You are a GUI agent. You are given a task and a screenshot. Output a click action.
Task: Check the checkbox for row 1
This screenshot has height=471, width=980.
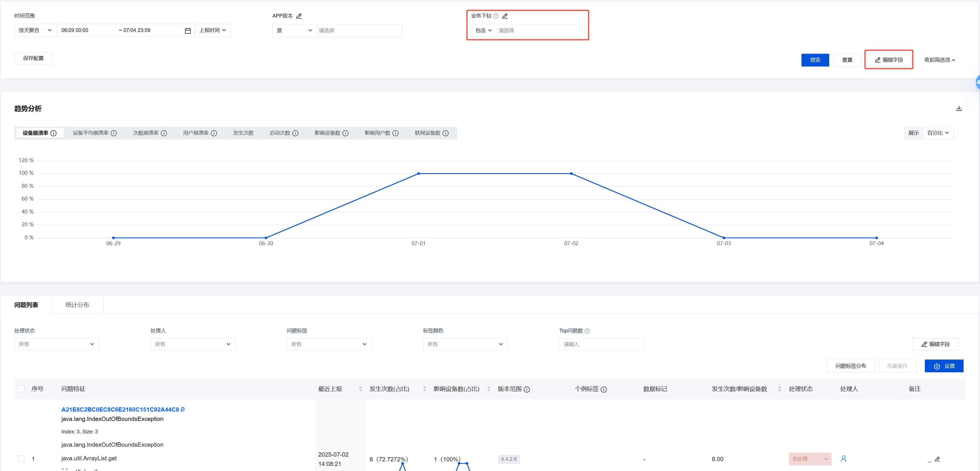coord(21,459)
